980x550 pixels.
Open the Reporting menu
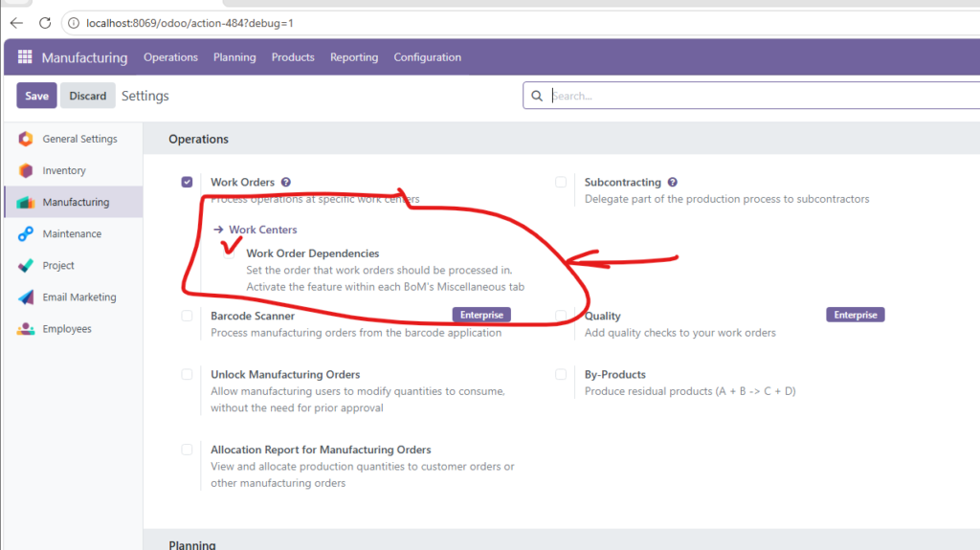[354, 57]
